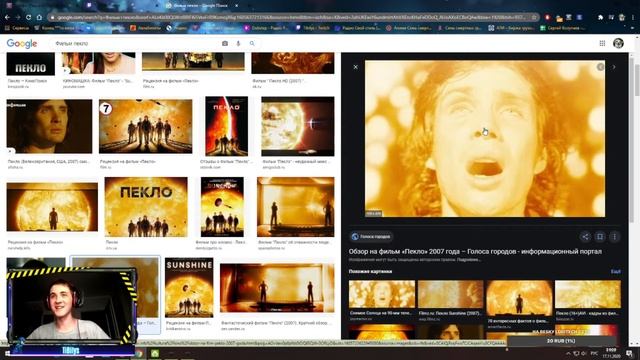This screenshot has width=640, height=360.
Task: Open 'Обзор на фильм «Пекло» 2007 года' link
Action: pyautogui.click(x=475, y=251)
